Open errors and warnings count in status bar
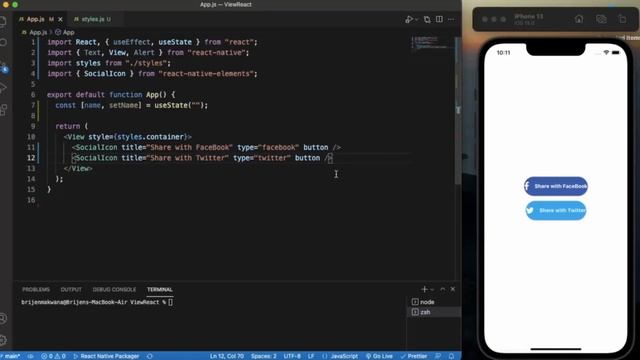This screenshot has height=360, width=640. pos(53,356)
